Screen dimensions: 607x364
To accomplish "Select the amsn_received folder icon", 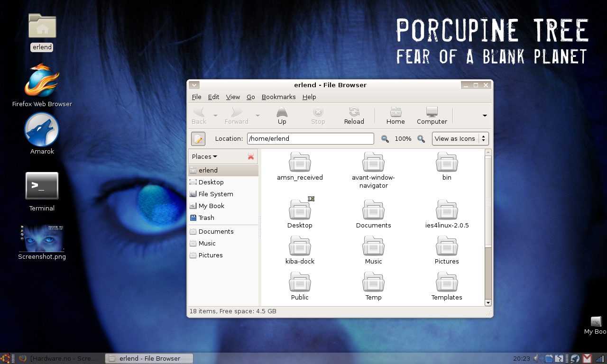I will tap(300, 166).
